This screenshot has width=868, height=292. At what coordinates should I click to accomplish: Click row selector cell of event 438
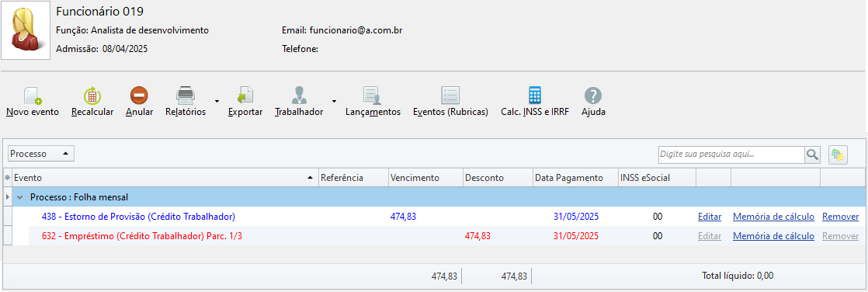pyautogui.click(x=7, y=217)
